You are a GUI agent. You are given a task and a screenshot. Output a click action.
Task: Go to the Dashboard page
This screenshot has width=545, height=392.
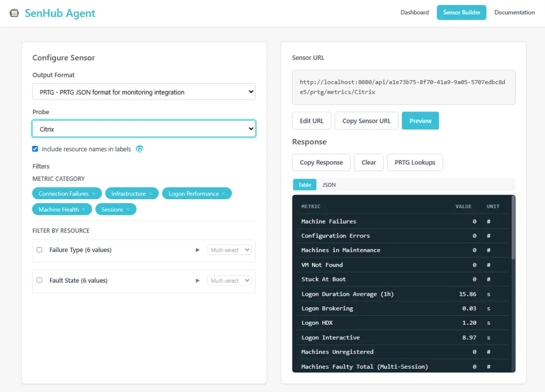[x=414, y=12]
